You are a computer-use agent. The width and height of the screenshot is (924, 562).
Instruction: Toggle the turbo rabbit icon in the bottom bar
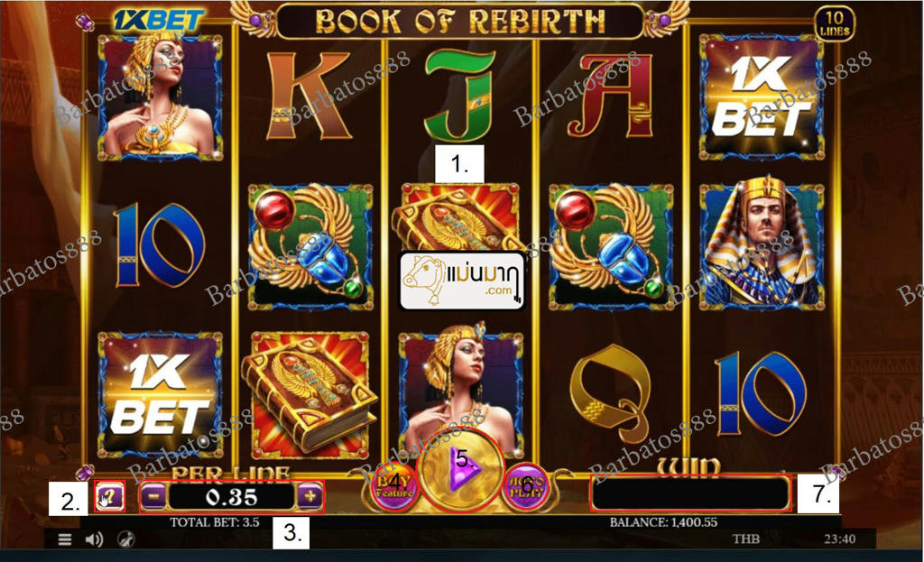(x=125, y=539)
